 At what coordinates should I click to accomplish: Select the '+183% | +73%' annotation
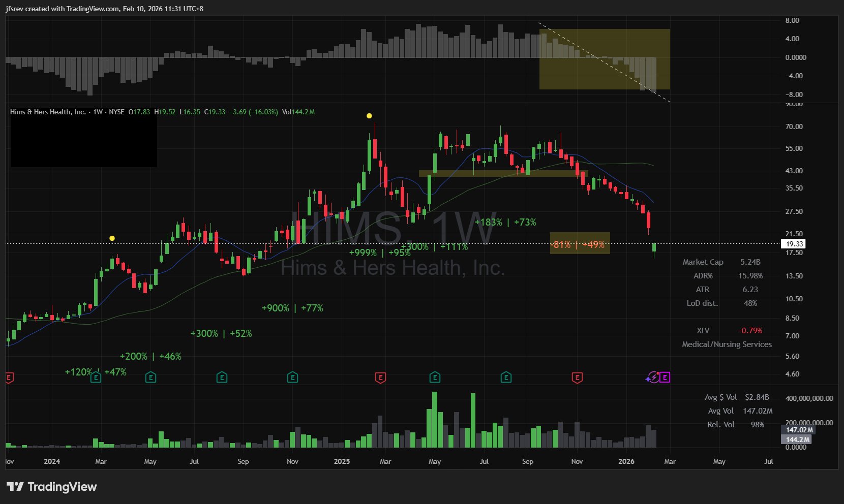pyautogui.click(x=505, y=222)
